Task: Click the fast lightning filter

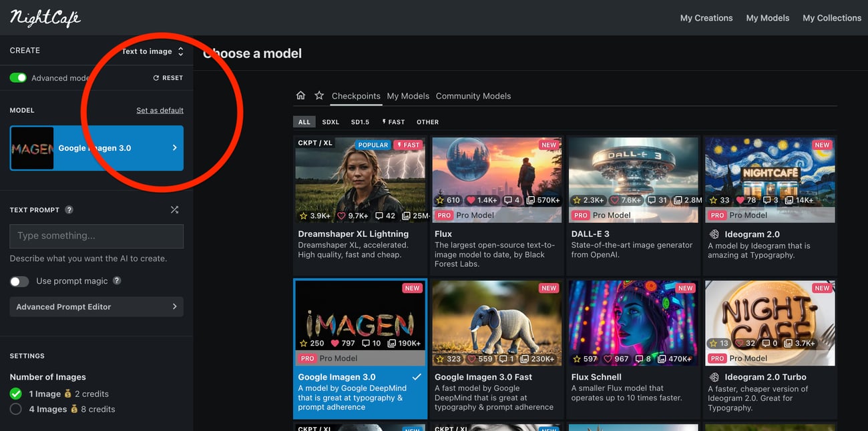Action: pyautogui.click(x=393, y=122)
